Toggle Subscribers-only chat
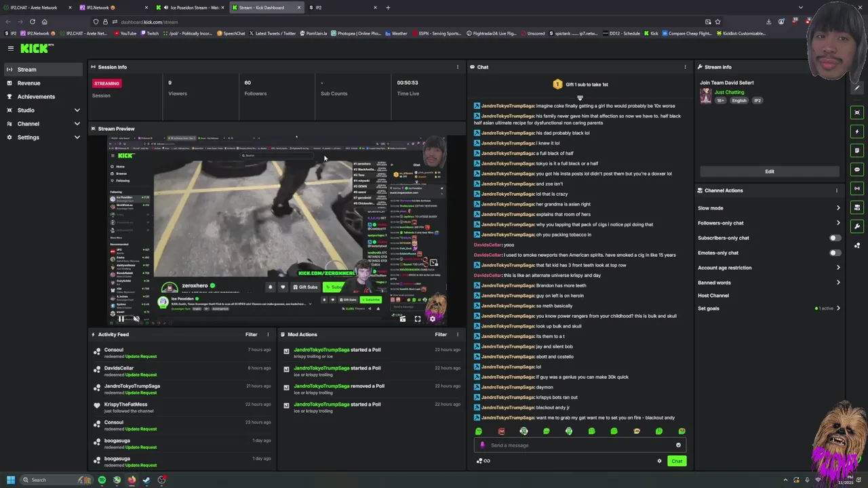The image size is (868, 488). click(x=835, y=238)
